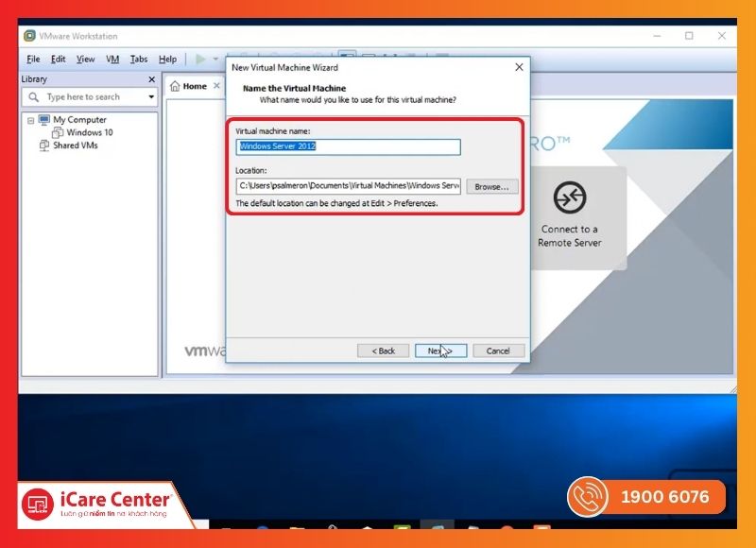Open the View menu
This screenshot has height=548, width=756.
click(x=85, y=60)
